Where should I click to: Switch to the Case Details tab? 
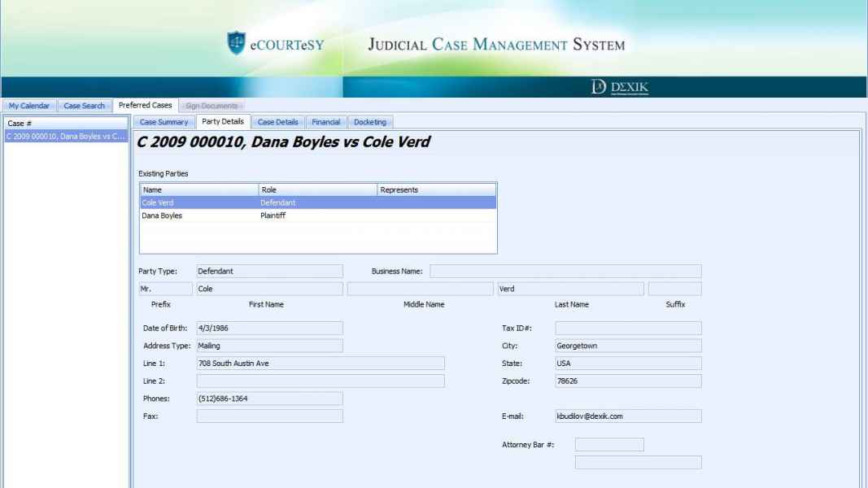point(277,122)
